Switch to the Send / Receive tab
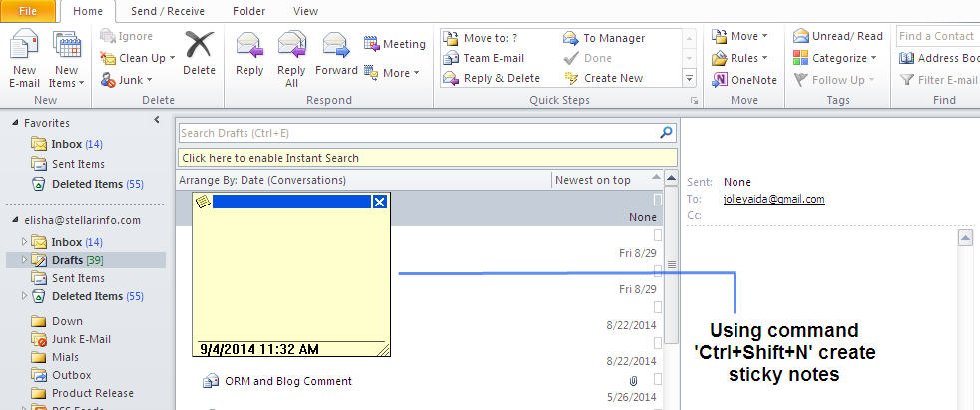Viewport: 980px width, 410px height. (166, 11)
